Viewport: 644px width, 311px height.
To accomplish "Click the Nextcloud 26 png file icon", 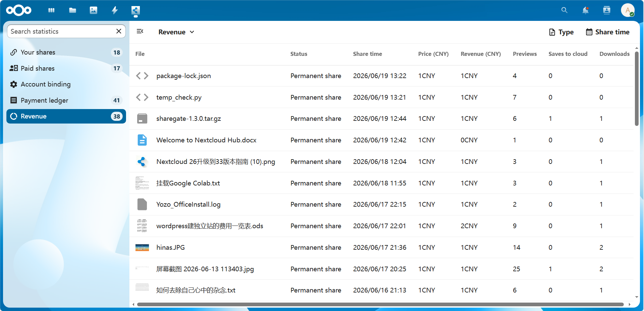I will tap(142, 162).
